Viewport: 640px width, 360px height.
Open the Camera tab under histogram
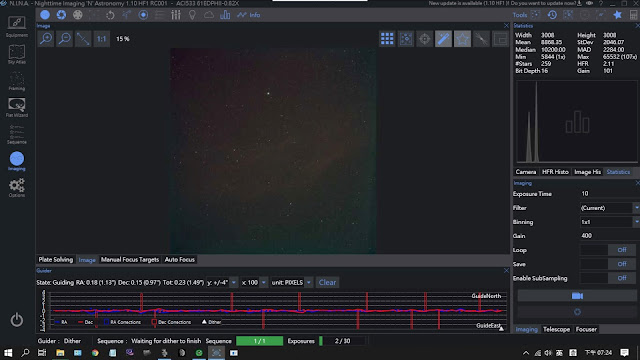(x=526, y=172)
